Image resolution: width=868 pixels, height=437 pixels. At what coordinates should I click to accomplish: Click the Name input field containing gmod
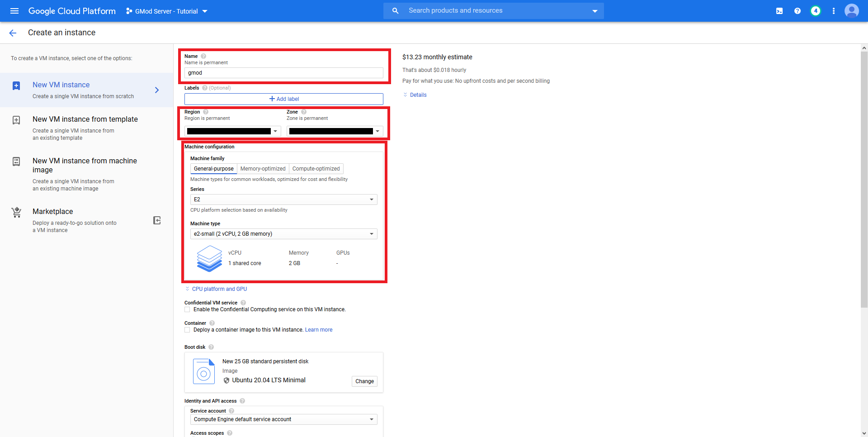point(284,73)
